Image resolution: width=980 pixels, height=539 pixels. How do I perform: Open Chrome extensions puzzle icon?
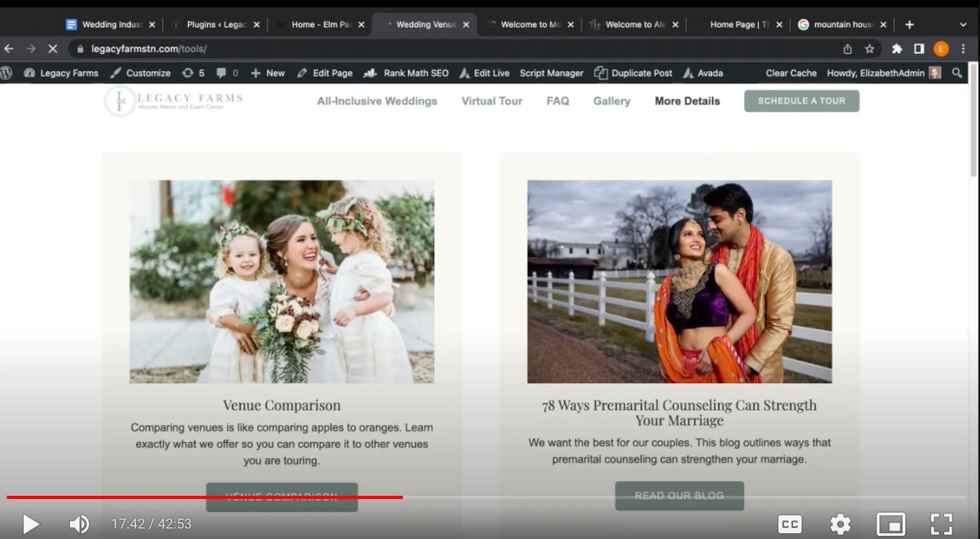tap(897, 49)
